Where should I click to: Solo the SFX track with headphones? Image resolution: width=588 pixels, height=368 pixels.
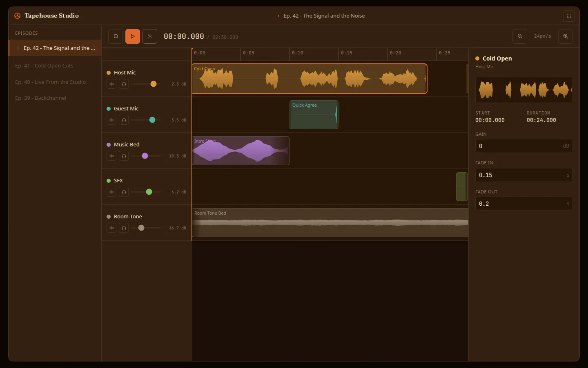click(124, 192)
